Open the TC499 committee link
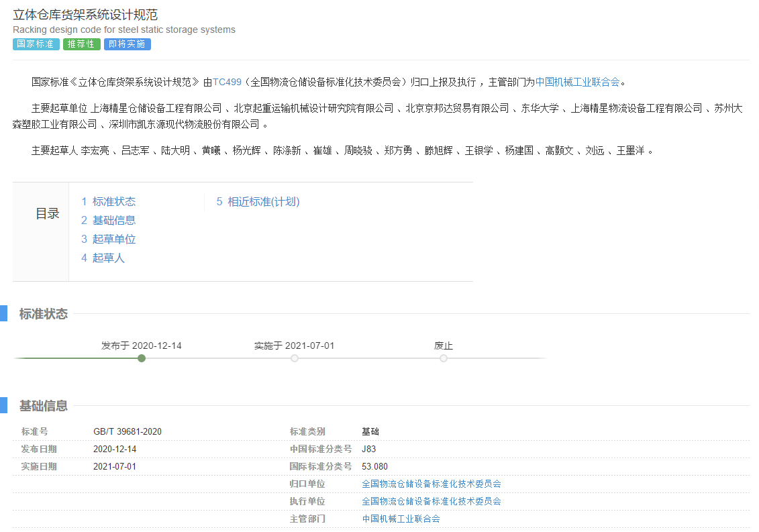Screen dimensions: 759x532 227,82
